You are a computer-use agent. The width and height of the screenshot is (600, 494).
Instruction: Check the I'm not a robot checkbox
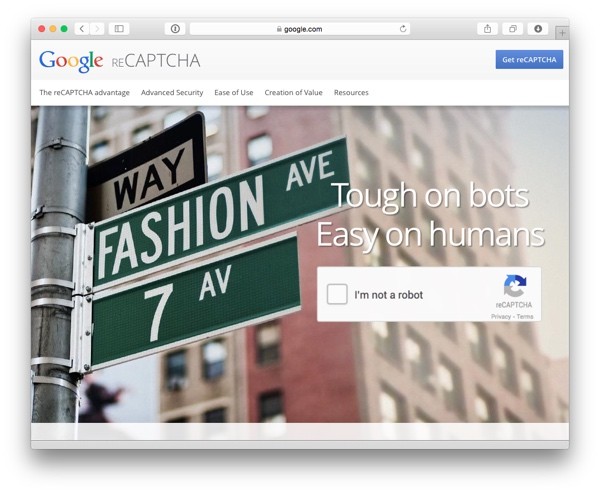coord(337,294)
